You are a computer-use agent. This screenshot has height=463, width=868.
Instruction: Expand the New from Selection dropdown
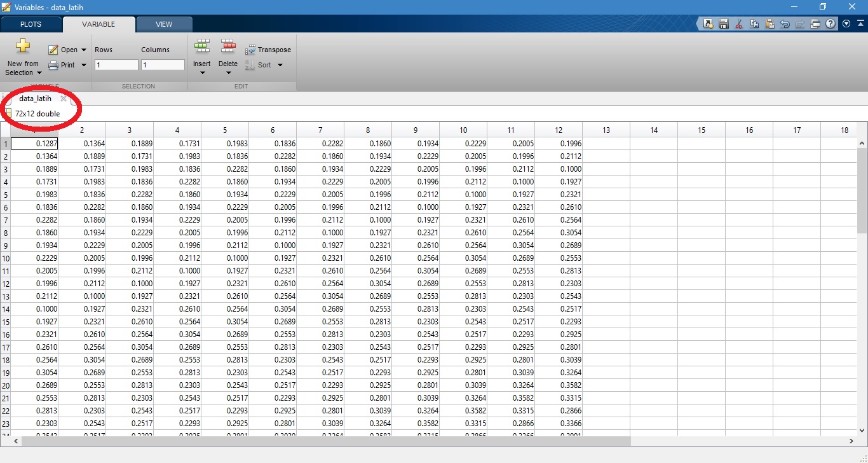click(x=39, y=73)
